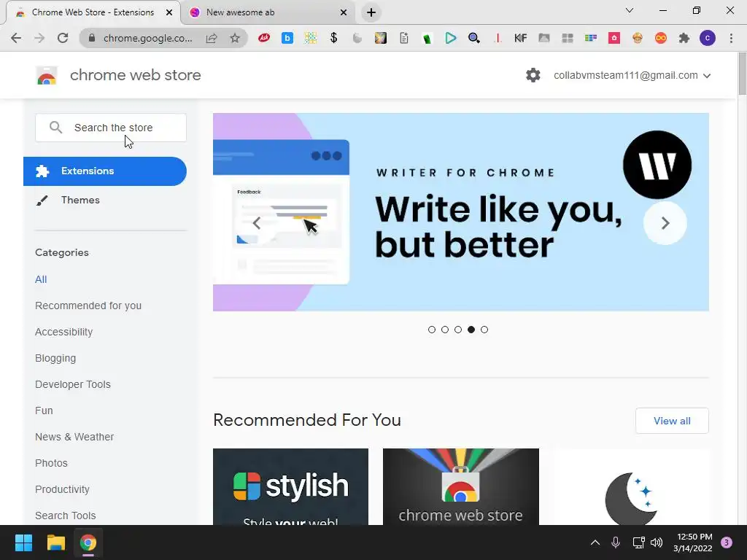Open the blue 'b' extension

[x=287, y=38]
